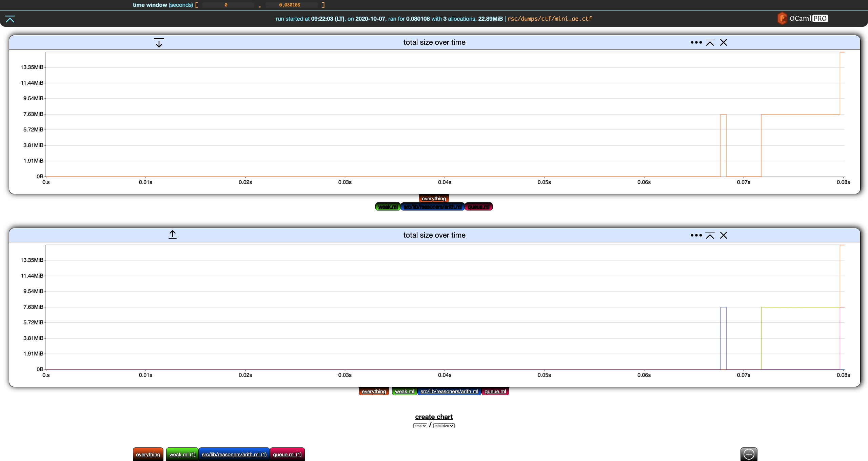Toggle disabled 'src/lib/reasoners/arith.ml' filter under first chart
Screen dimensions: 868x461
(x=433, y=207)
